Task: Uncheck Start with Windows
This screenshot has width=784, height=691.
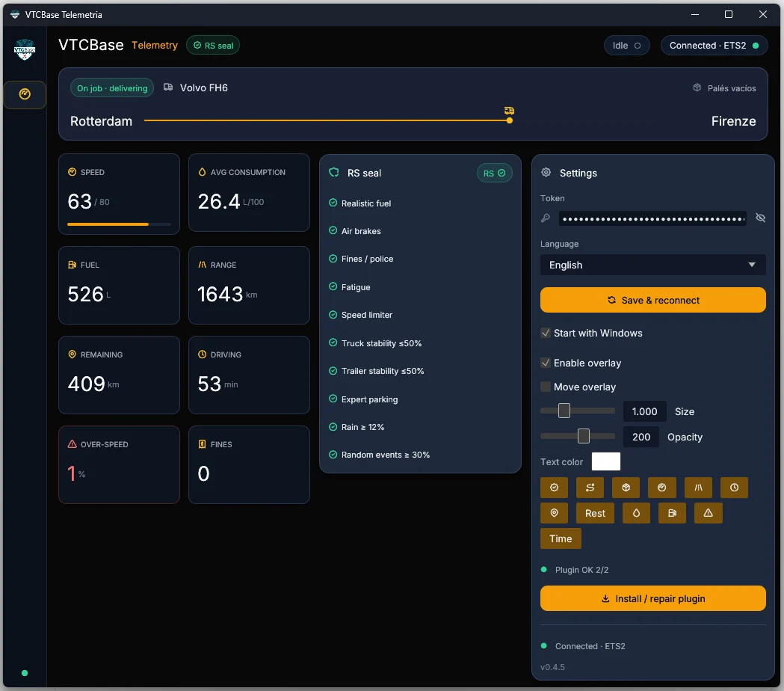Action: click(546, 333)
